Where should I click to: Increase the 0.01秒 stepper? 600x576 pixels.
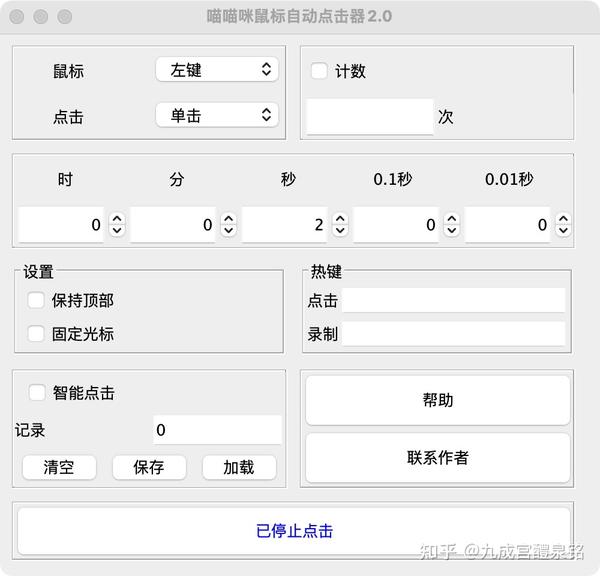pos(563,219)
